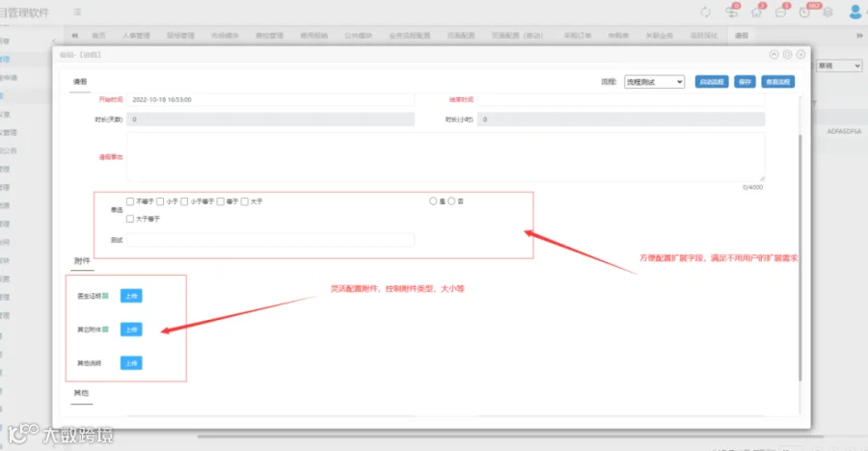
Task: Upload a file for 其他说明
Action: [x=131, y=363]
